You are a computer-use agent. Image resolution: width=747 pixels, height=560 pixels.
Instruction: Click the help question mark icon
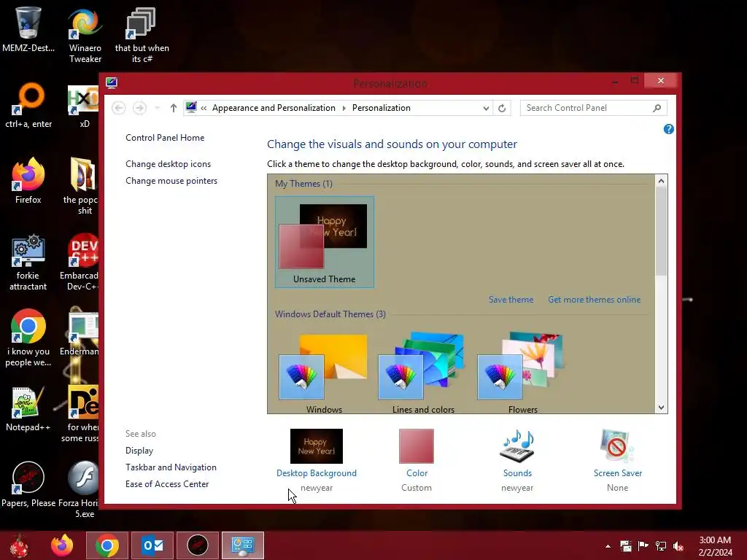(x=668, y=129)
